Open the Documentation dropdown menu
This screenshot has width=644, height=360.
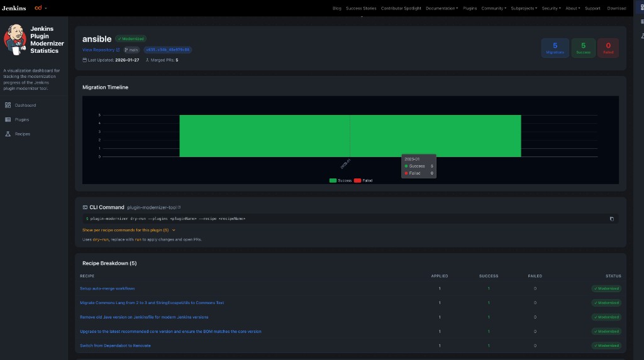pyautogui.click(x=441, y=8)
